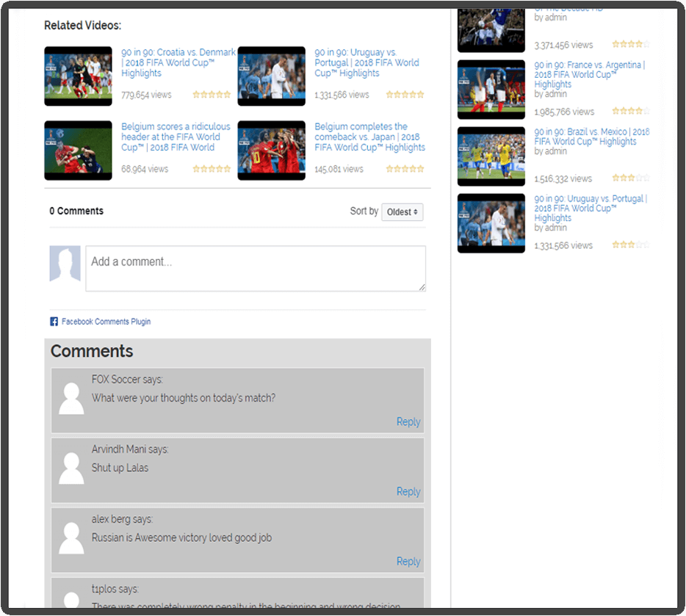Rate the Belgium ridiculous header video stars
The image size is (686, 616).
(212, 169)
